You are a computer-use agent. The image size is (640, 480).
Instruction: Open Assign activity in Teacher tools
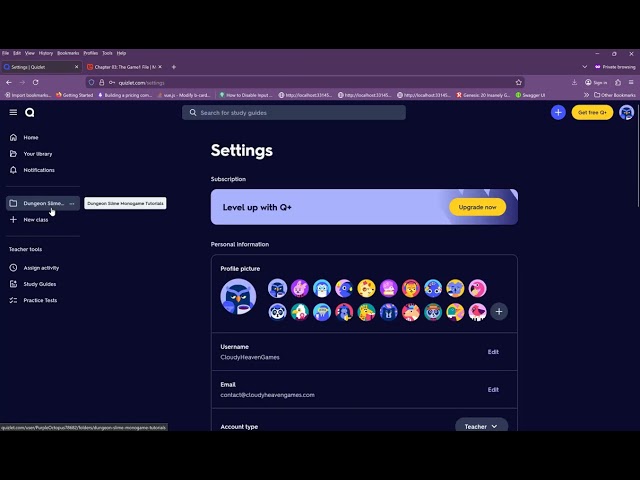[x=41, y=268]
